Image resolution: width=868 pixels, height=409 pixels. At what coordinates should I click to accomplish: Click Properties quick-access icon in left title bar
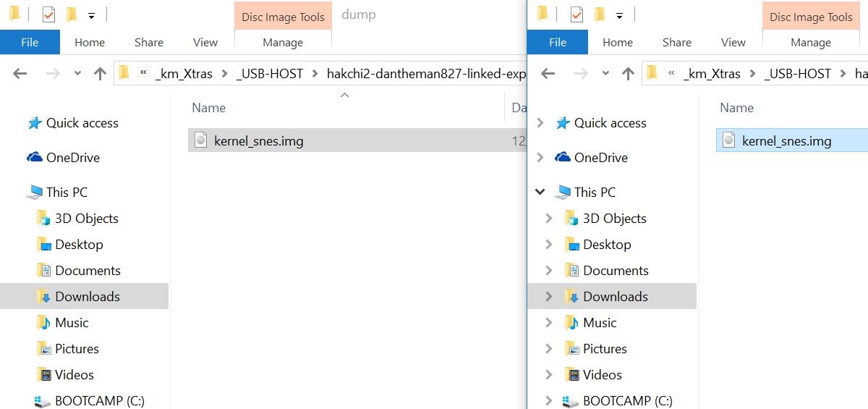pyautogui.click(x=48, y=14)
